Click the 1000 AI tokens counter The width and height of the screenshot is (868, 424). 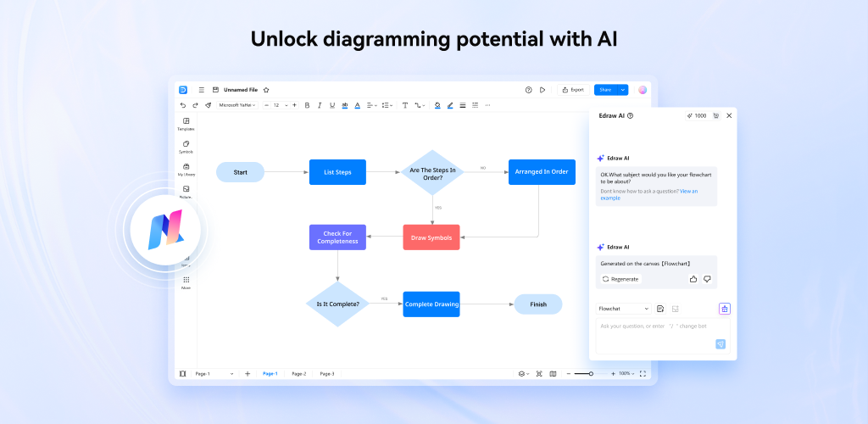(697, 115)
